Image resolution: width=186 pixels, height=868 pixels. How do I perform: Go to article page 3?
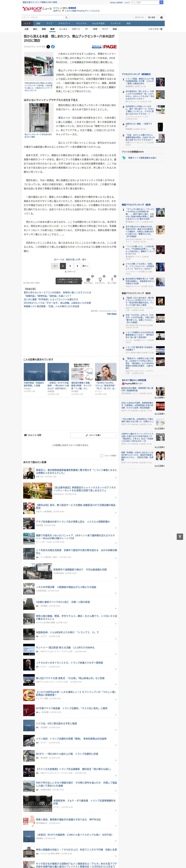(x=77, y=266)
